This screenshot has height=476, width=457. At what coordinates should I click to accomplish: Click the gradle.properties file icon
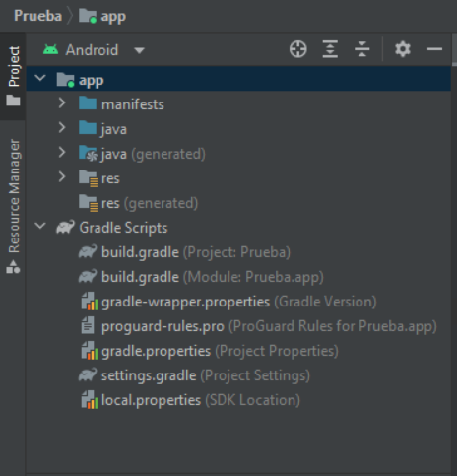(x=89, y=351)
